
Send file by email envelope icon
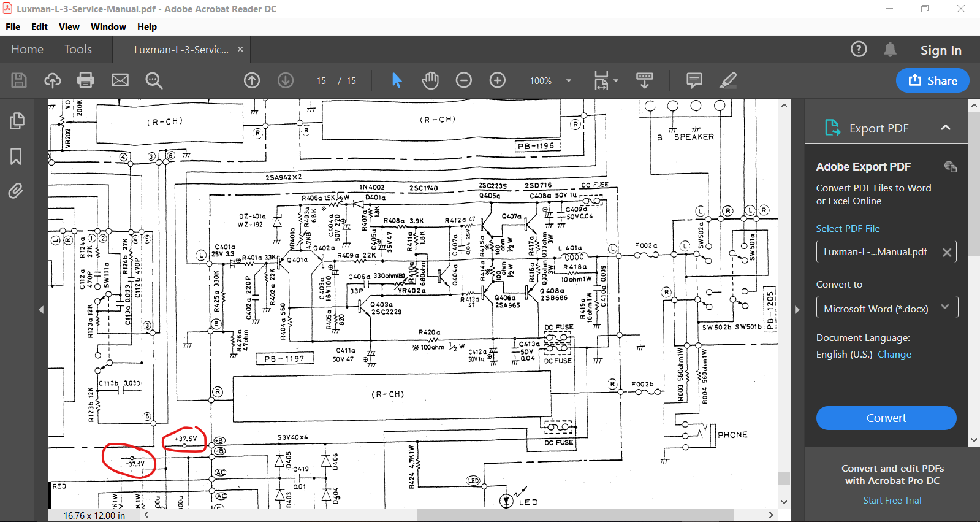tap(120, 80)
